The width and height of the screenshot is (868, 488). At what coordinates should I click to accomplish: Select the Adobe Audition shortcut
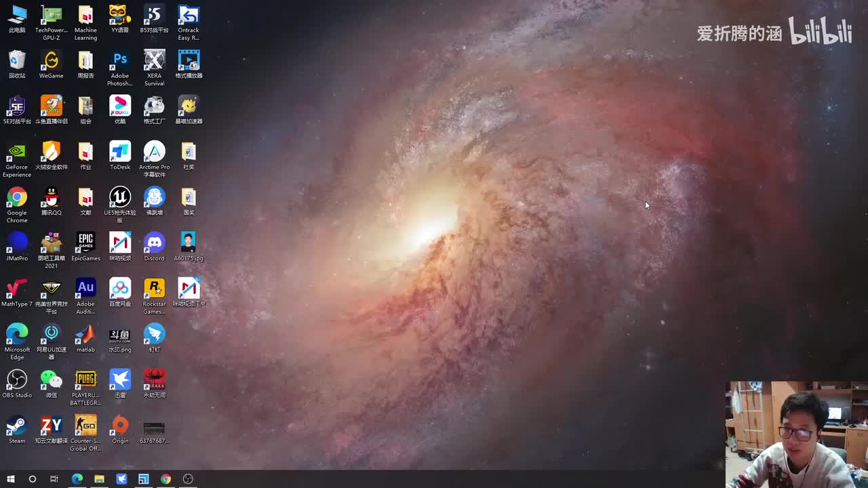point(85,297)
